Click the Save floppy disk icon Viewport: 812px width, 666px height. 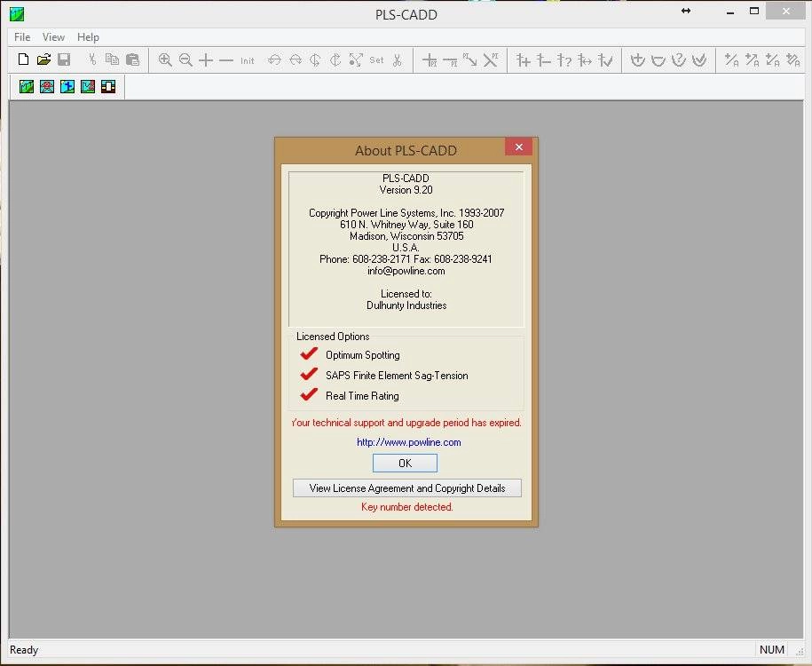click(x=64, y=59)
